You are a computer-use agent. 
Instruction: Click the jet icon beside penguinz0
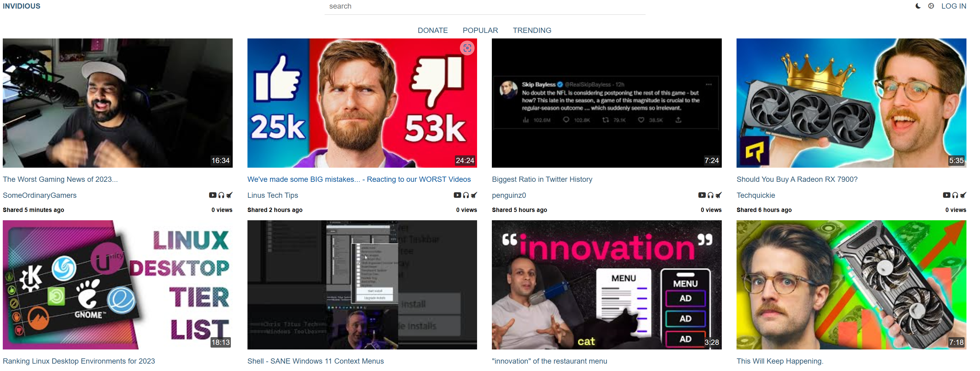pyautogui.click(x=718, y=195)
